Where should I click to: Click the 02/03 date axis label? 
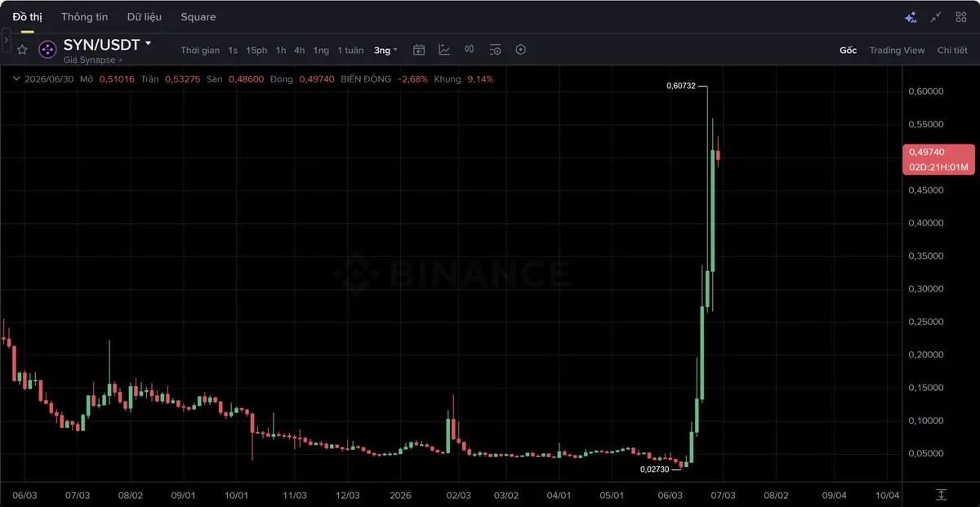tap(459, 496)
